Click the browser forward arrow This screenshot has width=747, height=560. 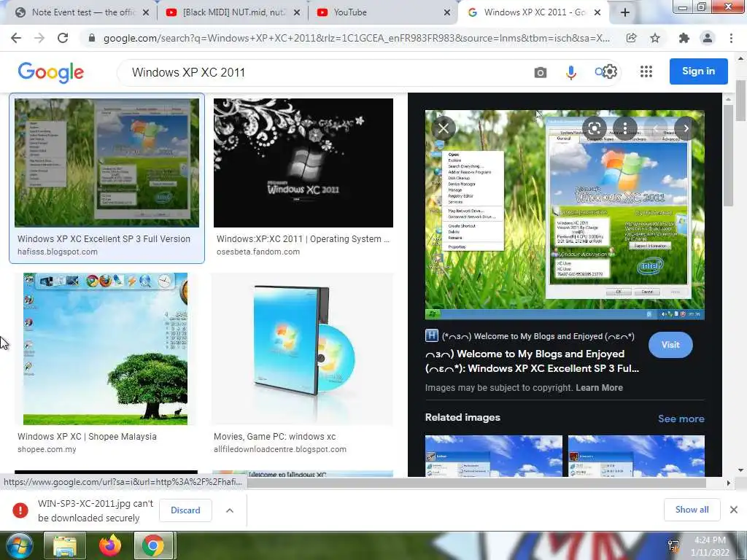(39, 38)
